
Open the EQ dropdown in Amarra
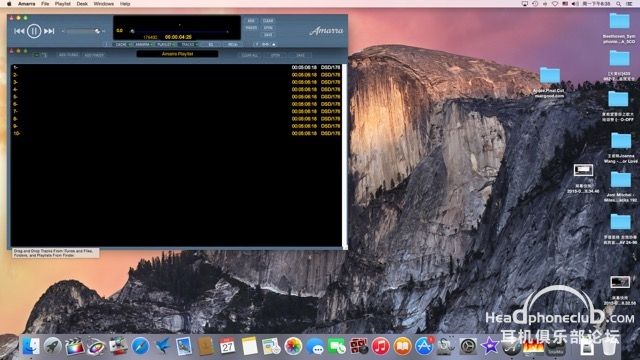(x=211, y=44)
